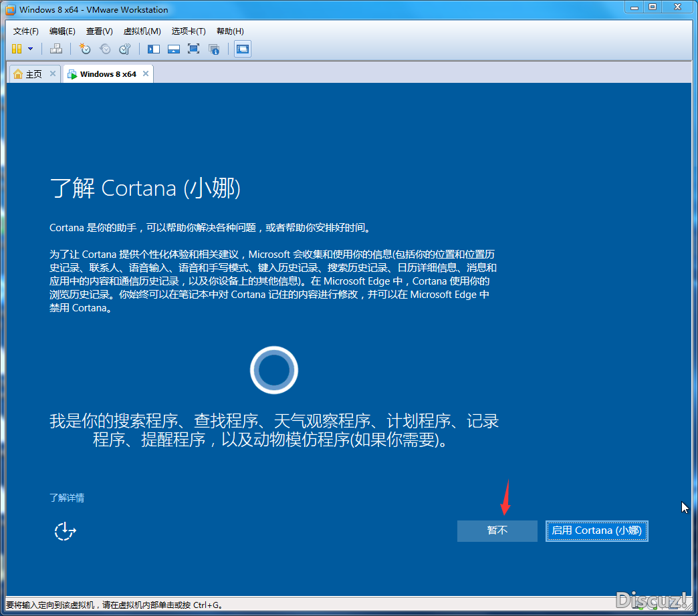Image resolution: width=698 pixels, height=616 pixels.
Task: Take a snapshot of this virtual machine
Action: tap(85, 49)
